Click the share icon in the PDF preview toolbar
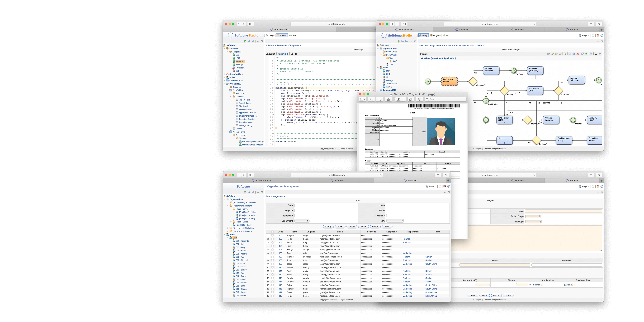 pos(388,99)
